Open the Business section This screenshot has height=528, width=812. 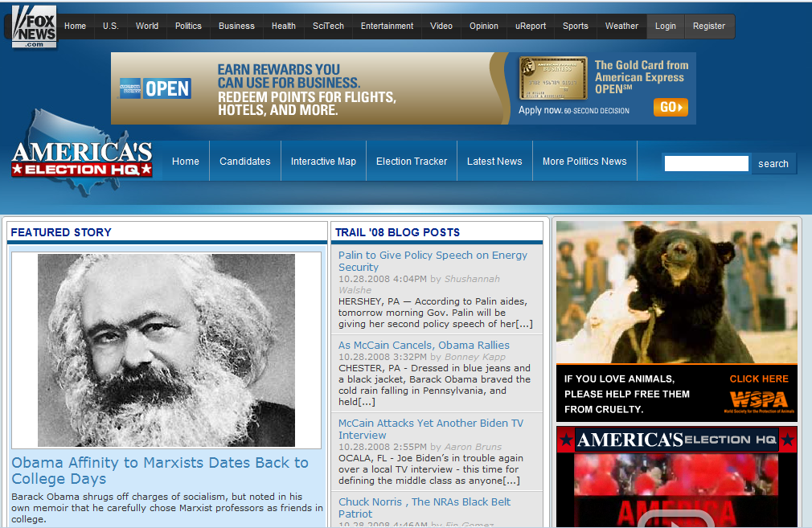point(236,26)
